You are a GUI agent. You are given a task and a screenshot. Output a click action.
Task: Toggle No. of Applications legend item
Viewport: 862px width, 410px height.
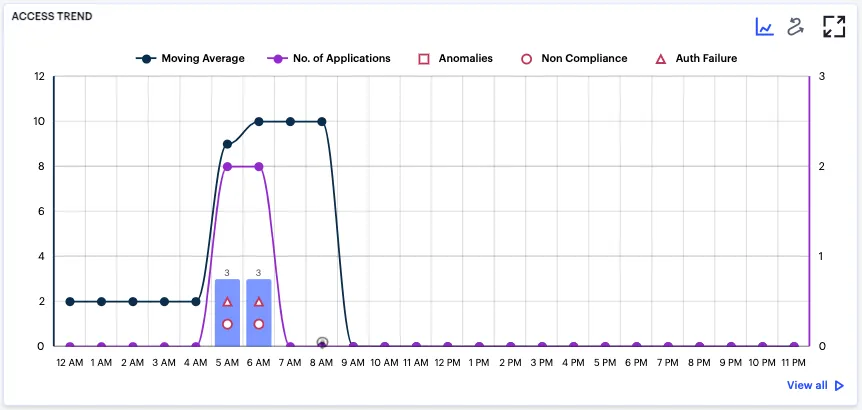point(329,58)
